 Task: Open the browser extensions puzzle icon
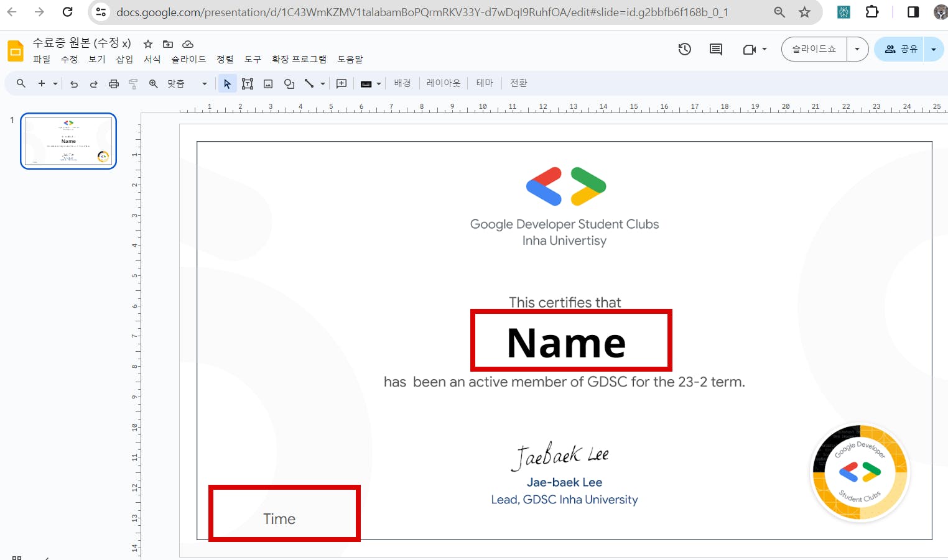(x=872, y=12)
